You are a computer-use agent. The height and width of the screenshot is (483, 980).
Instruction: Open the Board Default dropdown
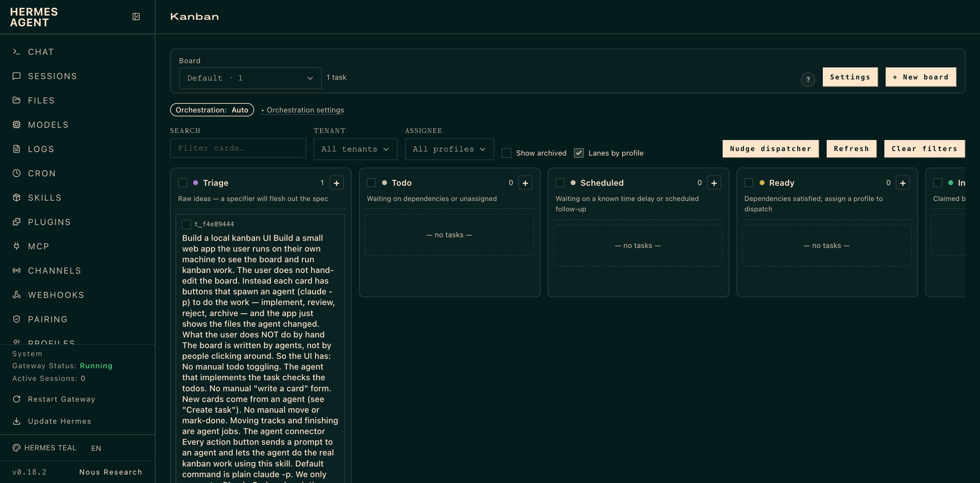[x=250, y=78]
